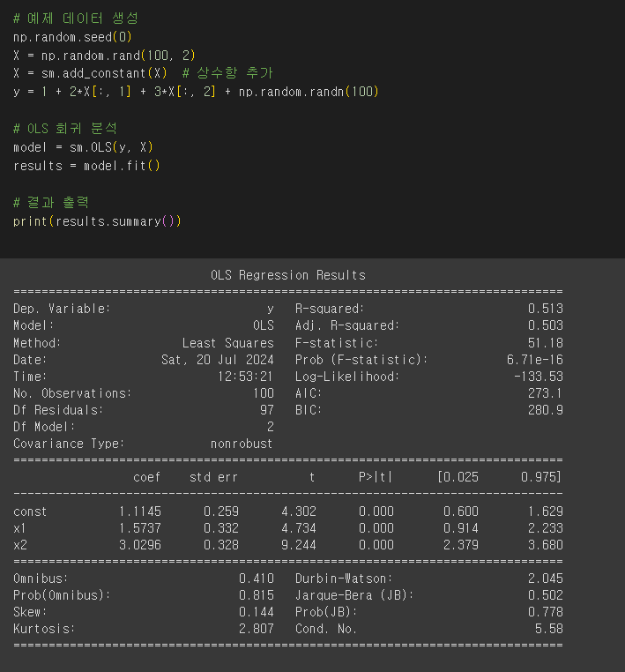Click the Kurtosis value 2.807
This screenshot has width=625, height=672.
click(x=257, y=629)
